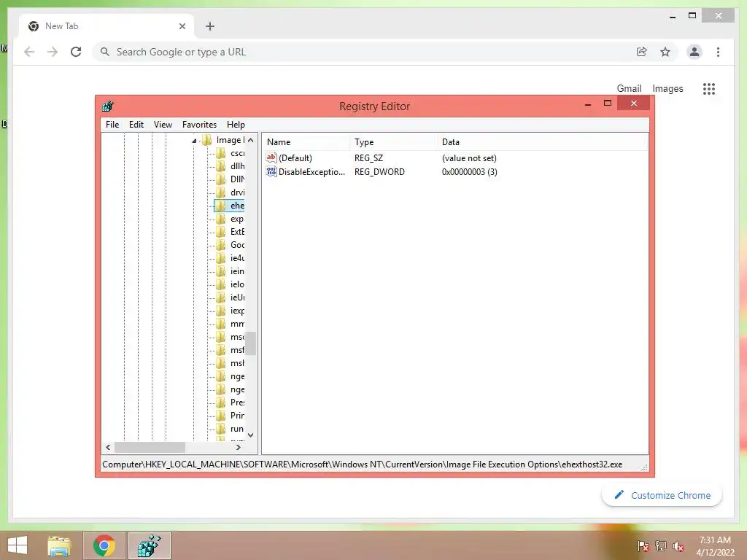
Task: Sort values by the Data column header
Action: (543, 142)
